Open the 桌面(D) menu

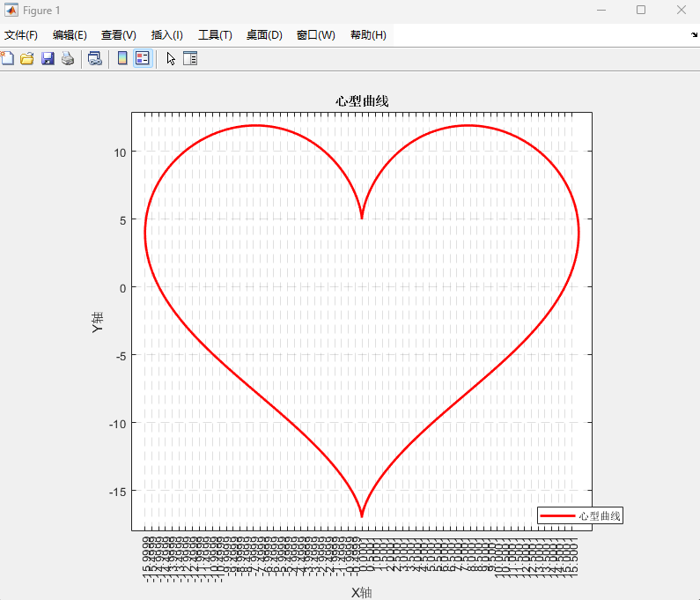coord(264,35)
